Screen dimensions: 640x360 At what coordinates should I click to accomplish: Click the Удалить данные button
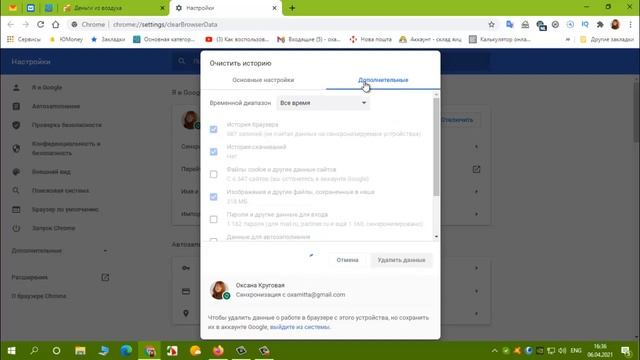coord(401,260)
